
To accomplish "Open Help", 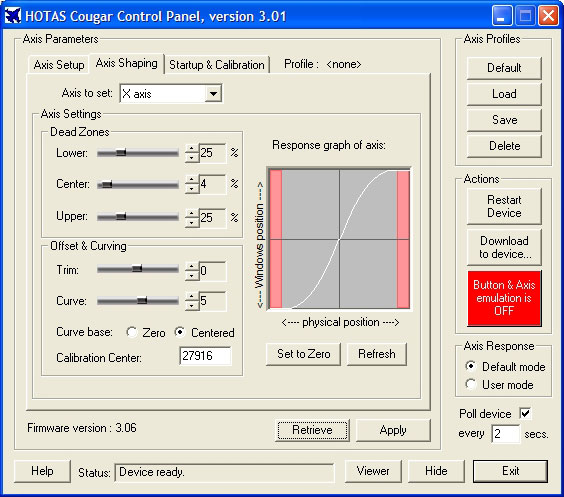I will [42, 471].
